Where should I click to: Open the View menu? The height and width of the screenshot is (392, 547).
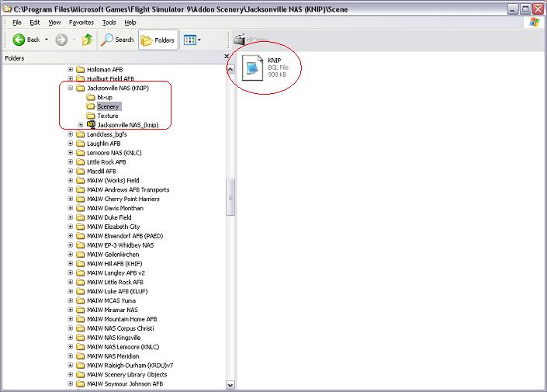[54, 23]
